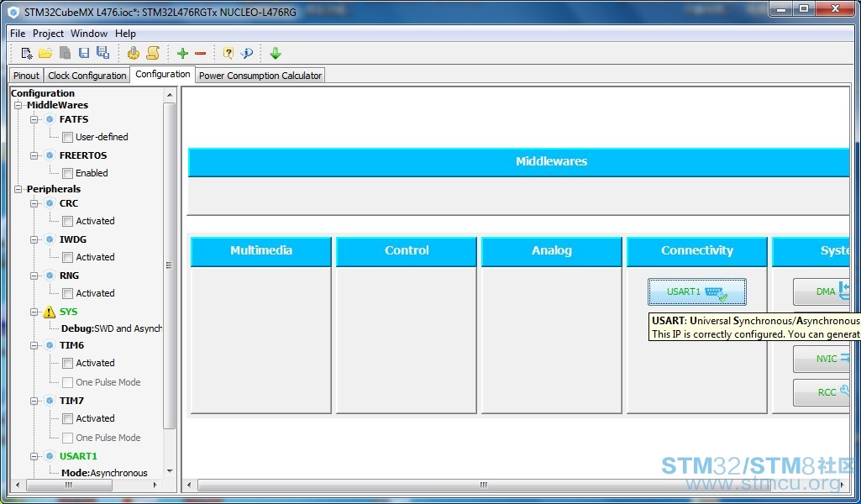
Task: Click the IWDG cube icon
Action: (x=50, y=239)
